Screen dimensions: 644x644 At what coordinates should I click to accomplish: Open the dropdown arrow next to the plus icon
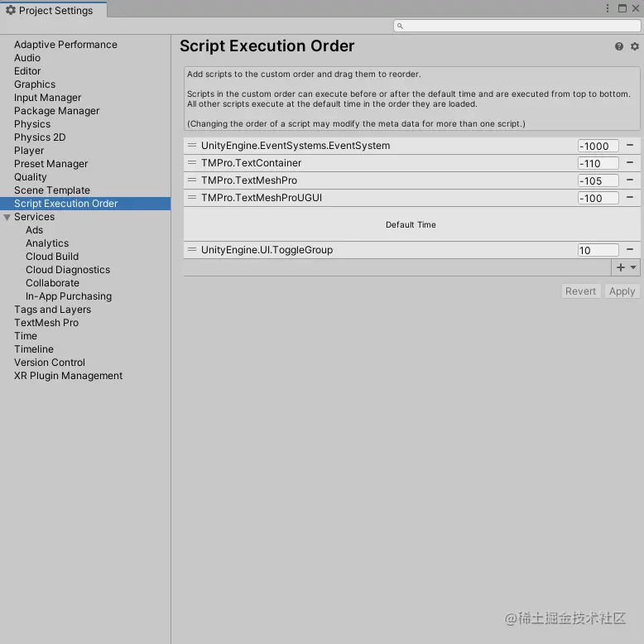pyautogui.click(x=633, y=267)
